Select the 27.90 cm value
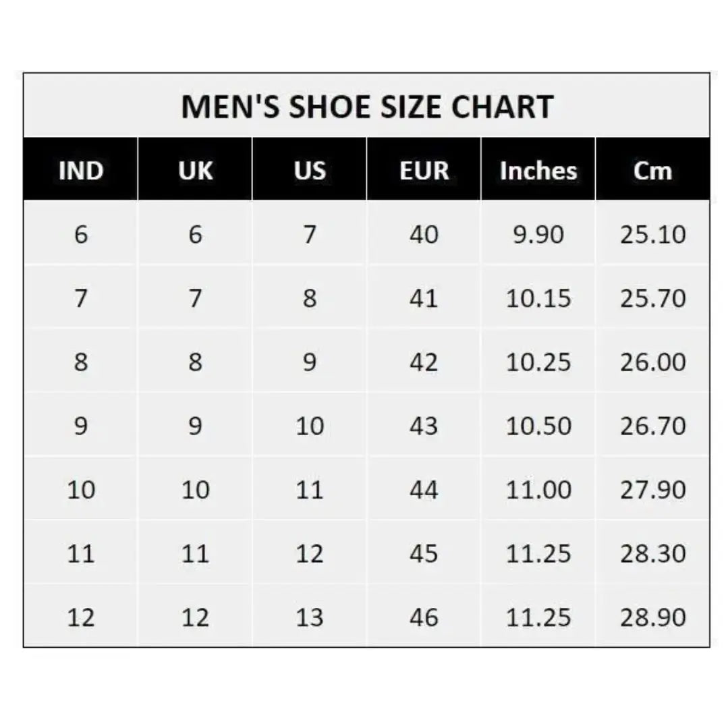 (x=652, y=490)
